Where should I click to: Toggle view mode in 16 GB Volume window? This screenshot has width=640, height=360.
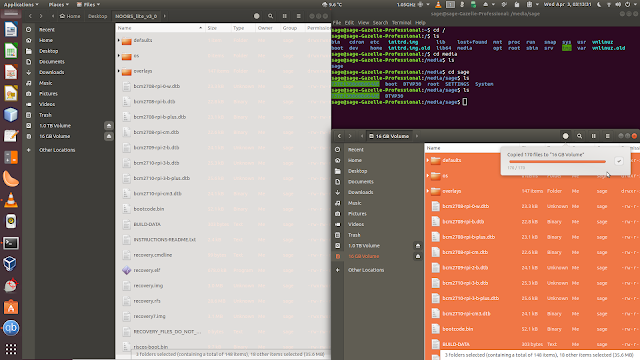[593, 136]
